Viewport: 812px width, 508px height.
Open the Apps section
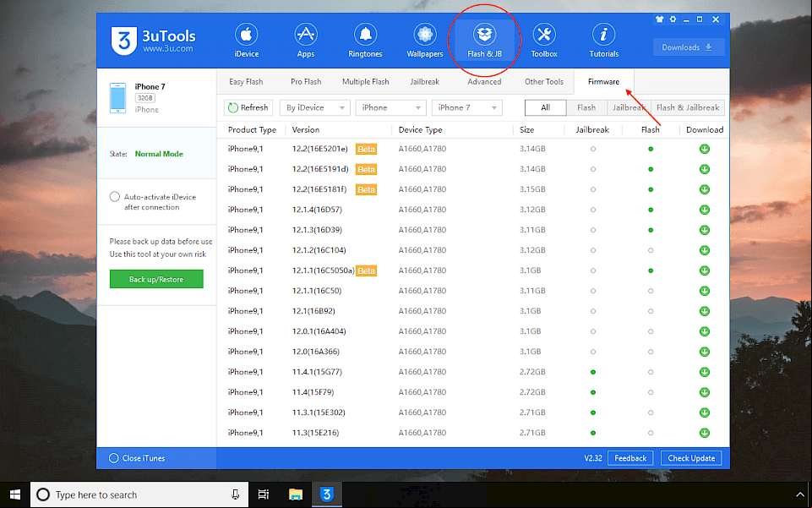coord(306,41)
